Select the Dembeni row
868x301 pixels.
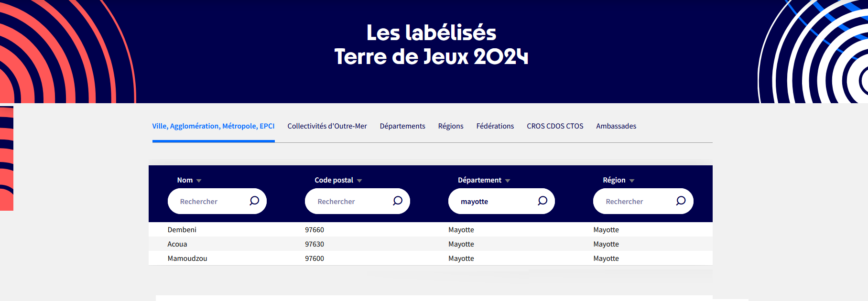[x=431, y=230]
